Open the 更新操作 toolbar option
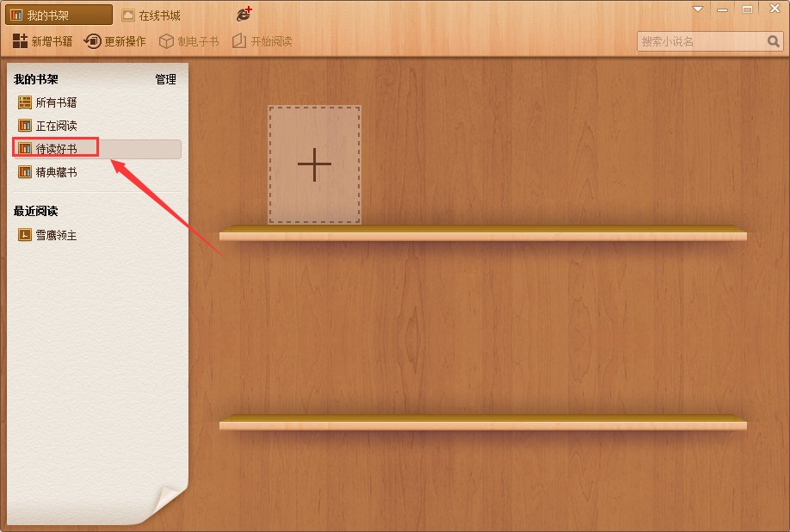The height and width of the screenshot is (532, 790). [x=114, y=41]
